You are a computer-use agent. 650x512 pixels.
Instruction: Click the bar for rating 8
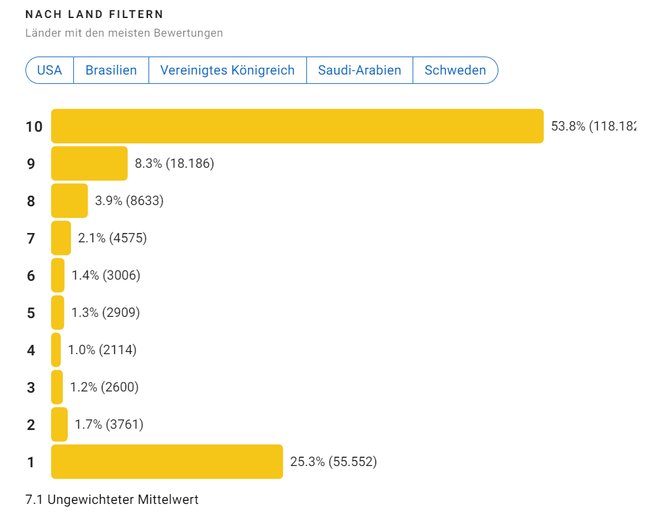69,201
